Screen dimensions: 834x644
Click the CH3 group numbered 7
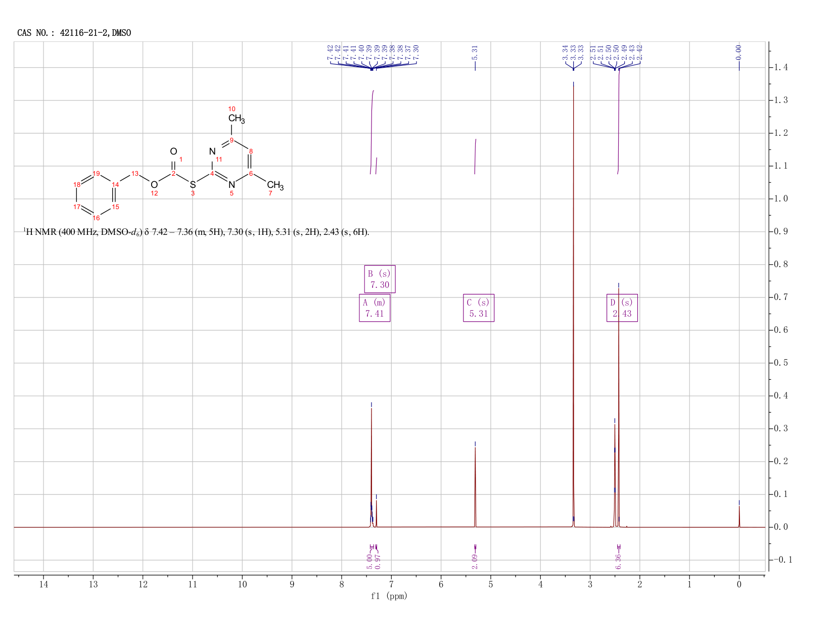(275, 185)
